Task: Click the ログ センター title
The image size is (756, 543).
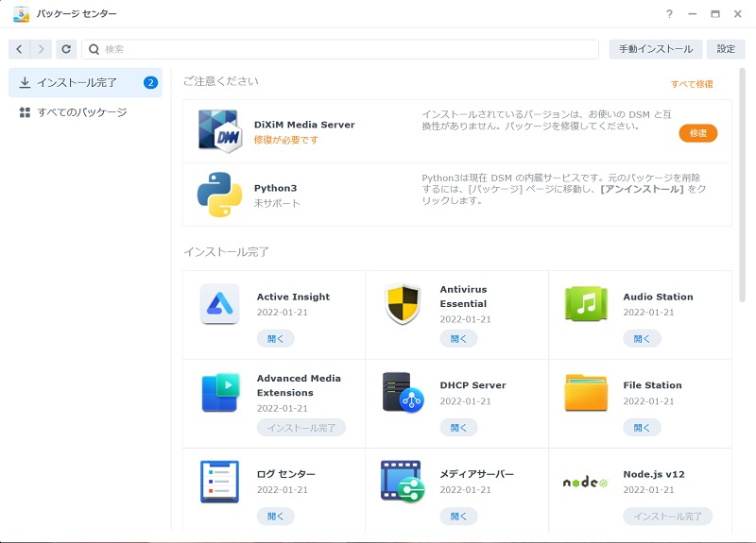Action: tap(286, 474)
